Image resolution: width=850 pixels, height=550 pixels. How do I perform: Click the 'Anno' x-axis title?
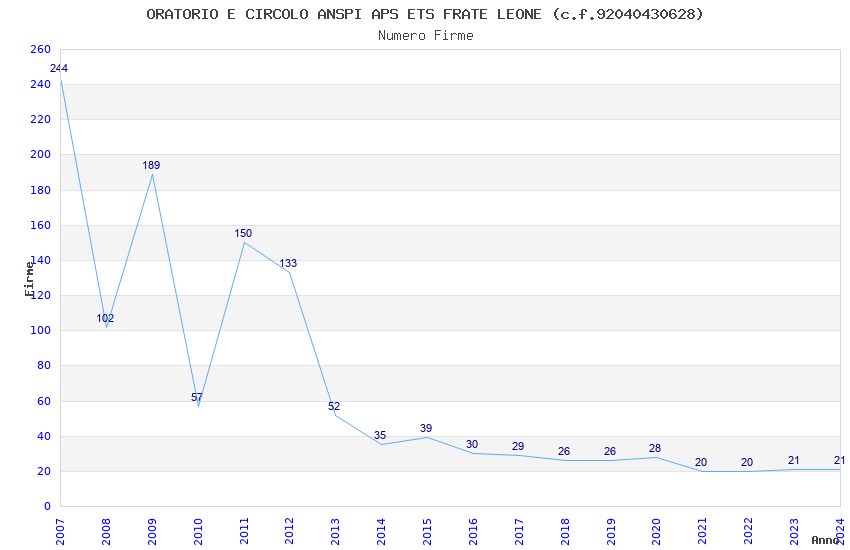coord(825,540)
